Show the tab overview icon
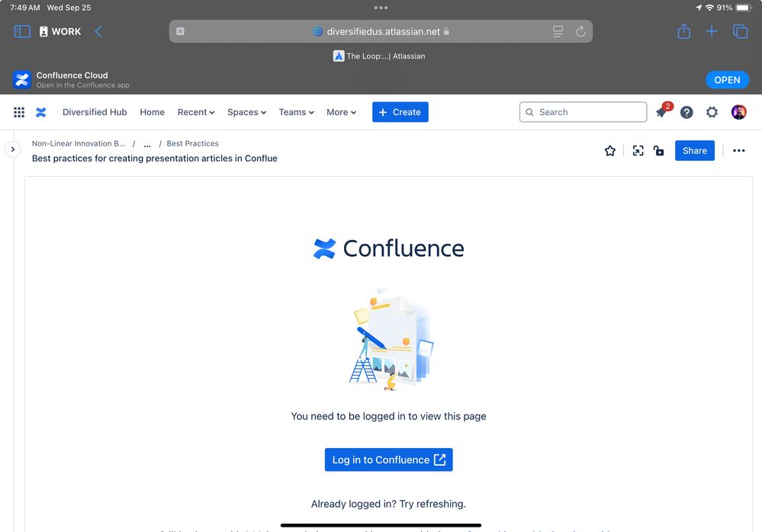The width and height of the screenshot is (762, 532). pyautogui.click(x=740, y=31)
